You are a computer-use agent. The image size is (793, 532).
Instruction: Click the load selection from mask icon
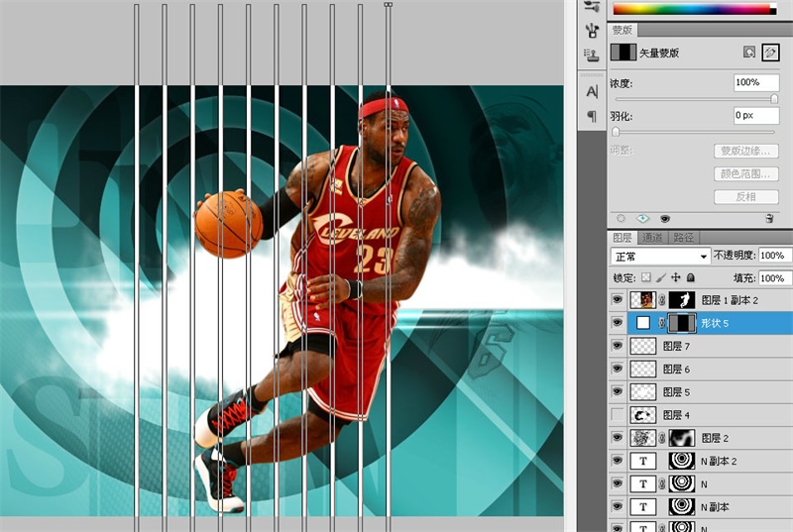(x=621, y=218)
